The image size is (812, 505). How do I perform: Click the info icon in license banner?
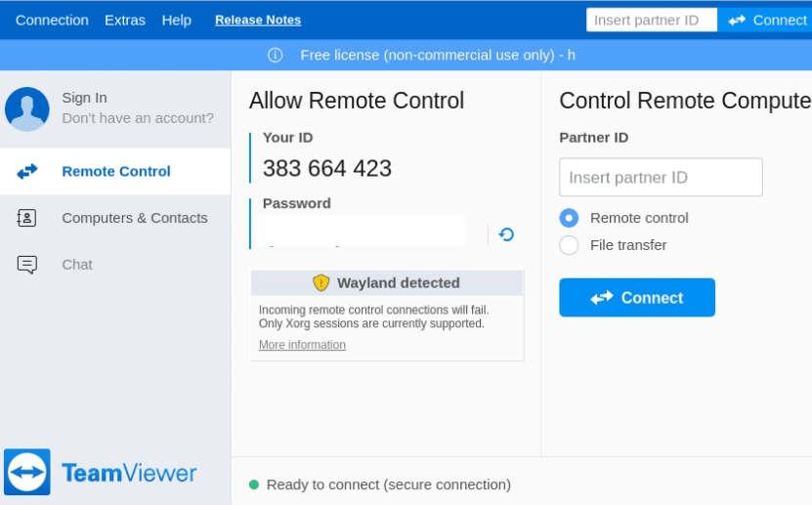[276, 55]
